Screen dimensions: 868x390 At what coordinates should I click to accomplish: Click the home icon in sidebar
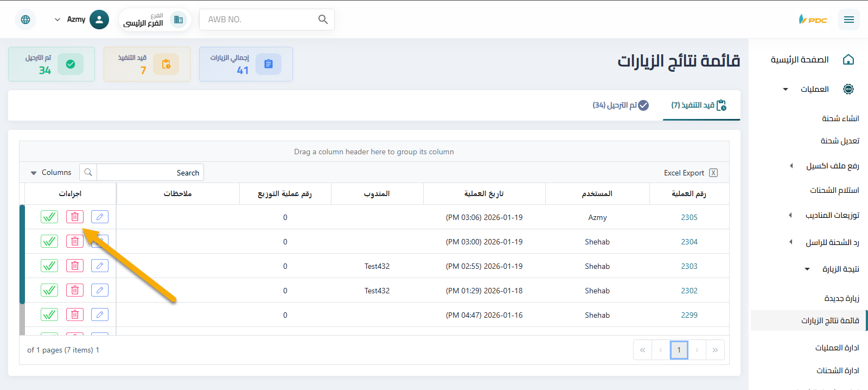848,60
